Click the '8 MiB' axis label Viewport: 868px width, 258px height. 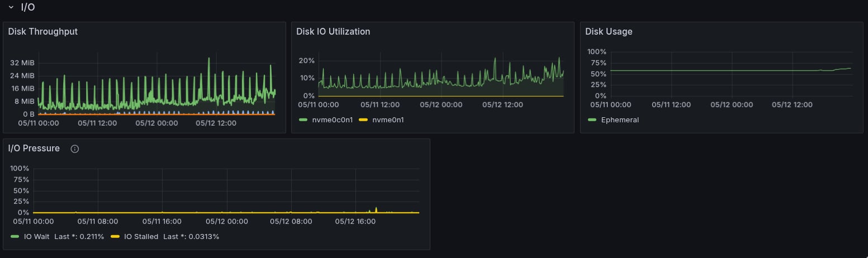(25, 101)
